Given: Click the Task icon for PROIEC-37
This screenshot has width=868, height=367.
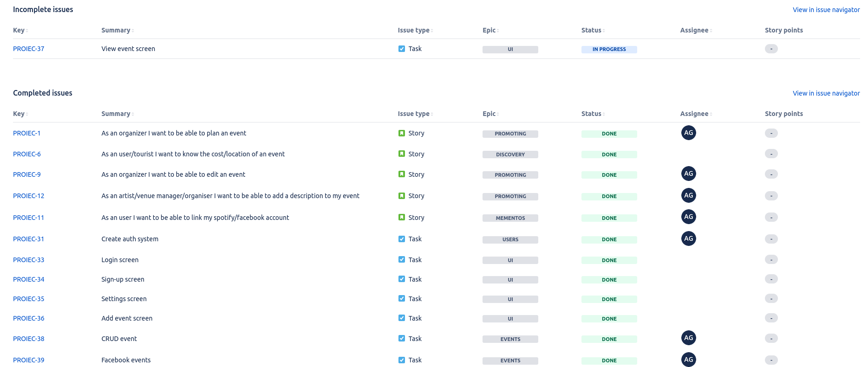Looking at the screenshot, I should [x=401, y=49].
